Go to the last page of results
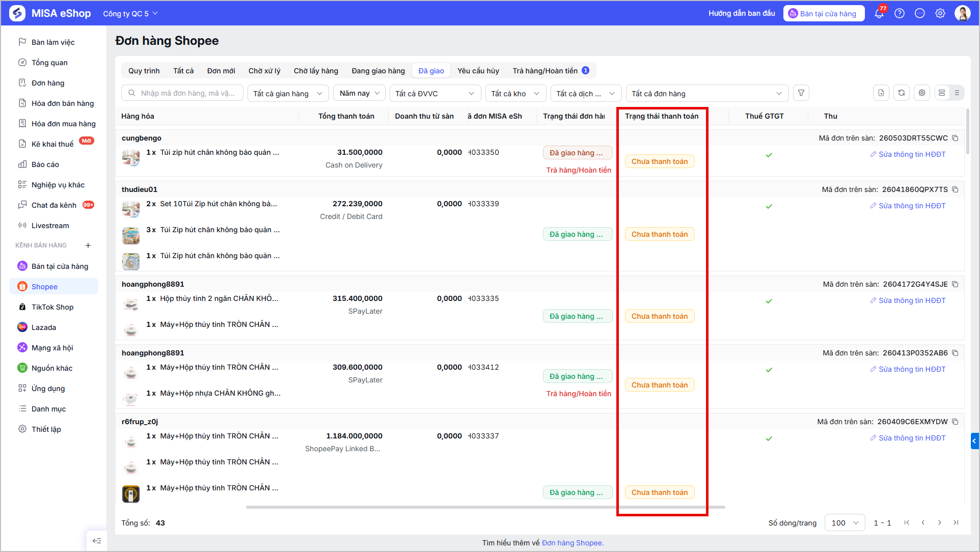This screenshot has width=980, height=552. click(956, 522)
